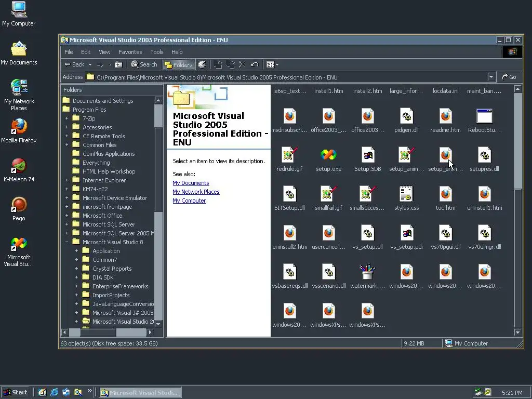Open the View menu
The width and height of the screenshot is (532, 399).
(x=104, y=52)
